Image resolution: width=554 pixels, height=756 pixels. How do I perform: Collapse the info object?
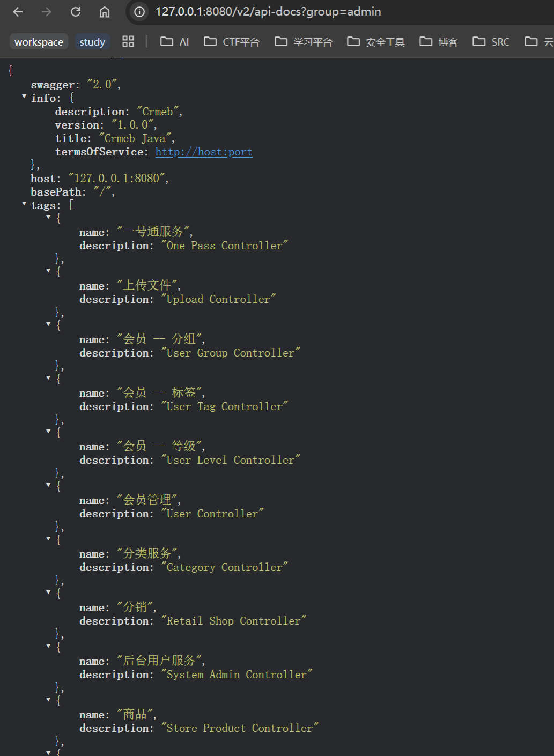point(24,97)
